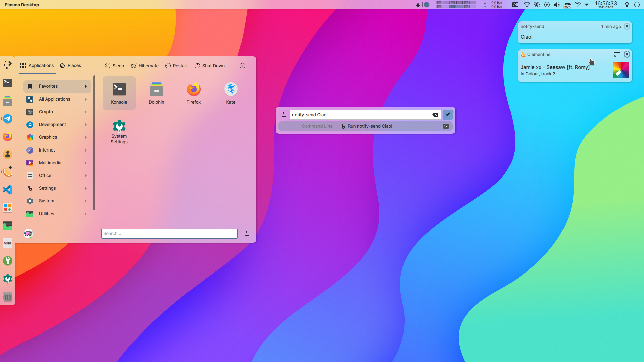Click Telegram icon in left dock
Viewport: 644px width, 362px height.
pyautogui.click(x=8, y=119)
